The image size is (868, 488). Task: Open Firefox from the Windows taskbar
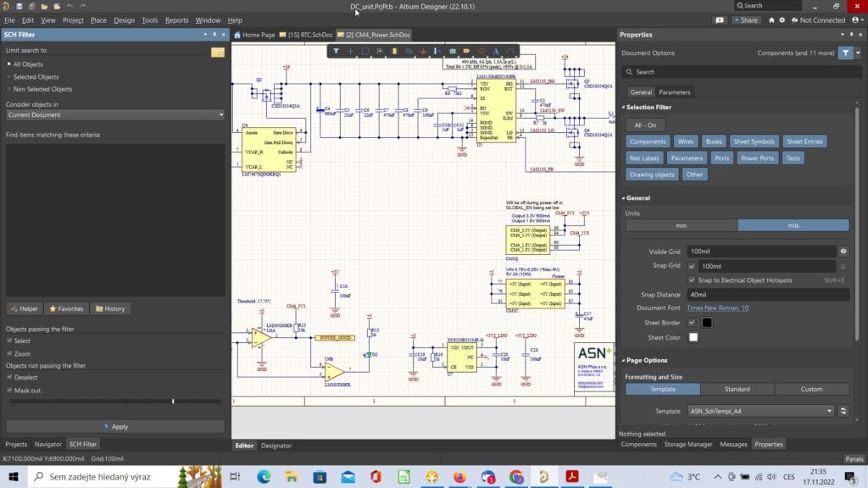tap(459, 477)
